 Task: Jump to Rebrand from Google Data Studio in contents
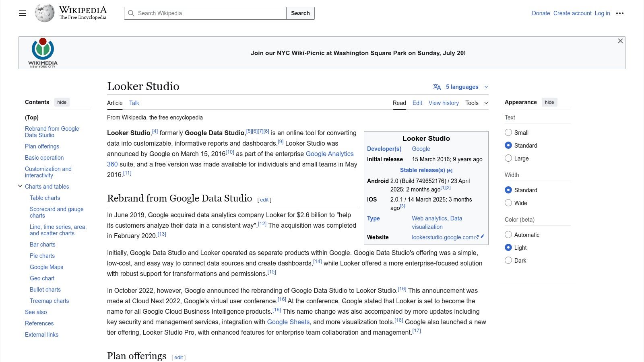click(52, 132)
